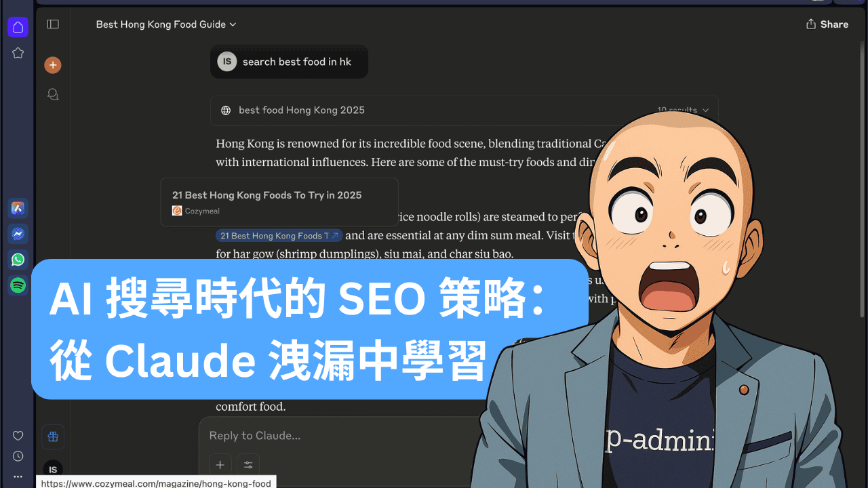Click the Share icon button
This screenshot has width=868, height=488.
827,24
